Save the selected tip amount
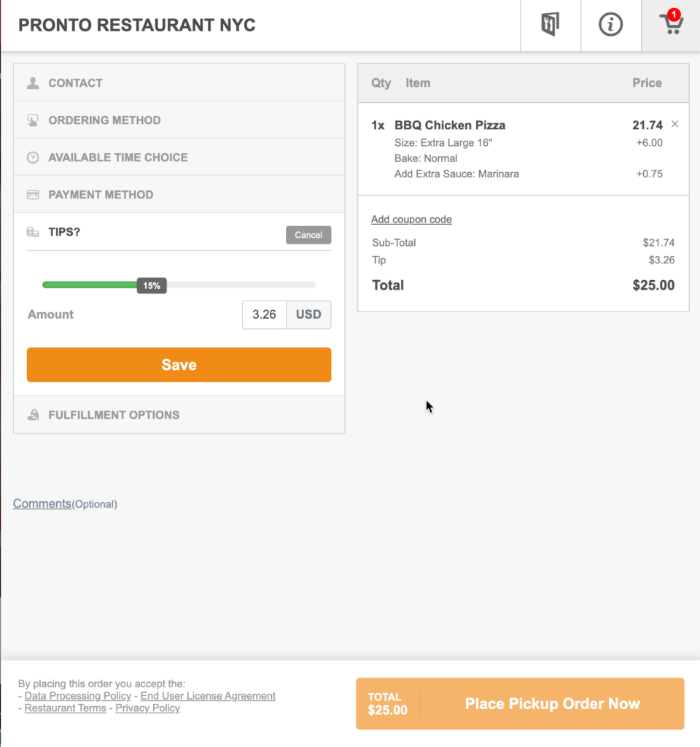This screenshot has height=747, width=700. click(x=179, y=365)
